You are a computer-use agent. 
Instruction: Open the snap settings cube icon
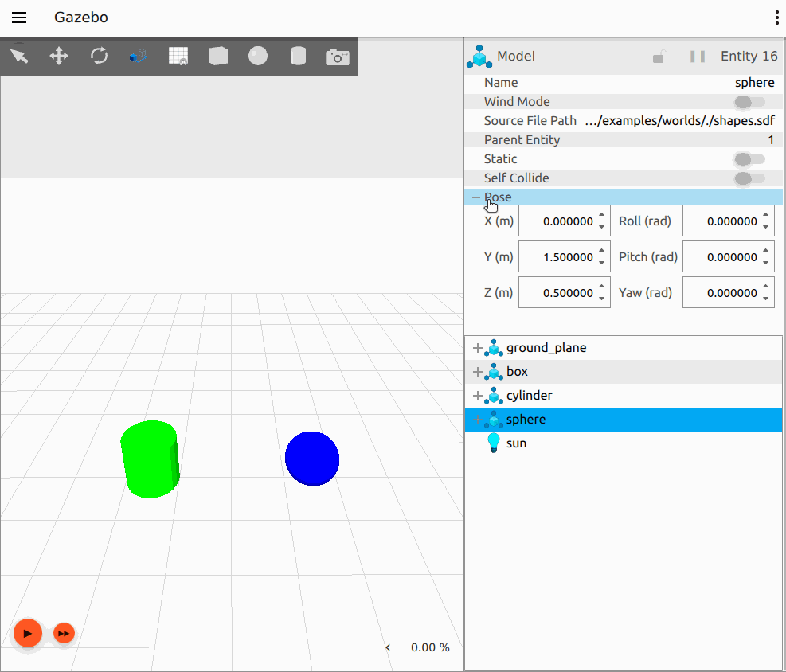tap(139, 56)
